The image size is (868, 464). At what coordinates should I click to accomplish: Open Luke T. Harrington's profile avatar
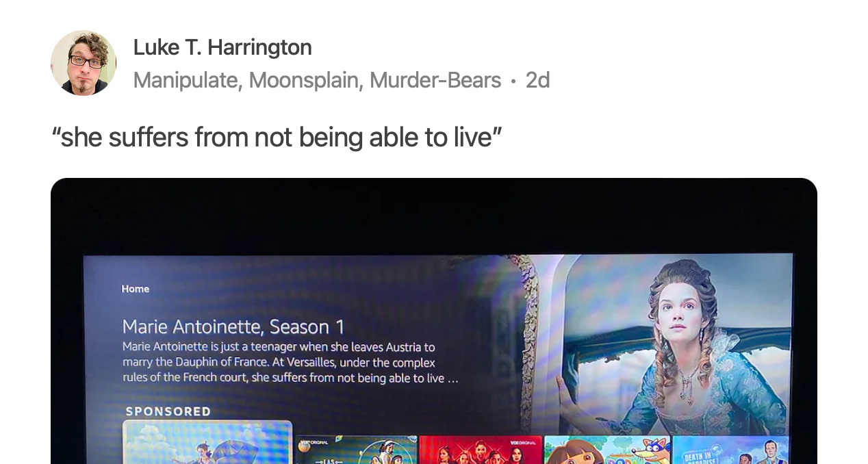[x=84, y=63]
